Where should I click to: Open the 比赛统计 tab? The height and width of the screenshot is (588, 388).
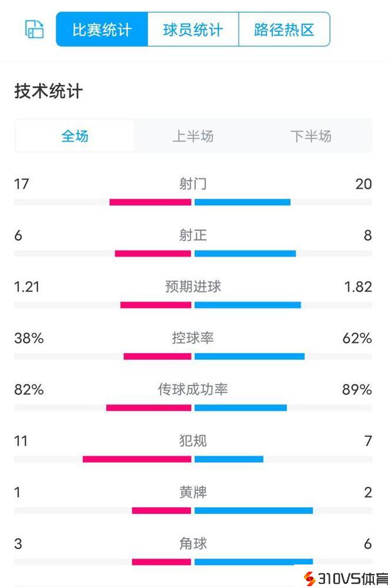tap(102, 29)
